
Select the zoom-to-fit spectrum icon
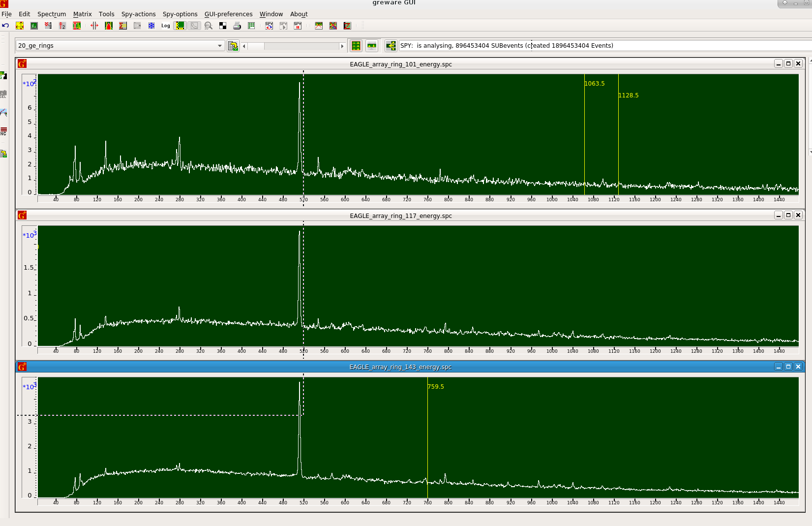pyautogui.click(x=20, y=26)
